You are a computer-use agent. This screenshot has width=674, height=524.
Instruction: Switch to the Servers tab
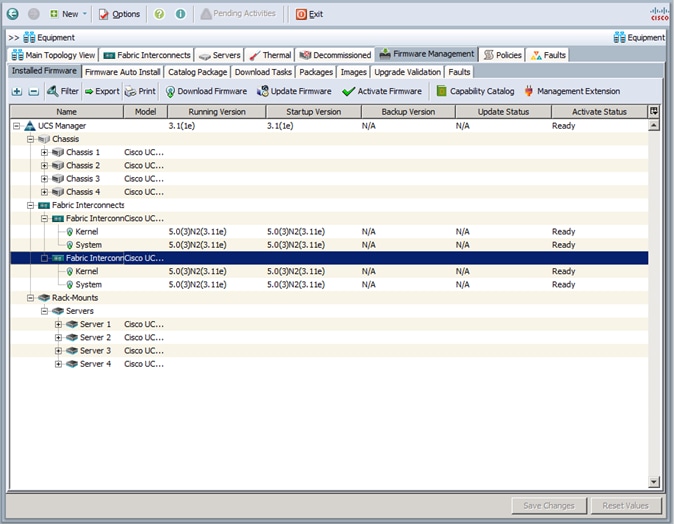tap(220, 55)
